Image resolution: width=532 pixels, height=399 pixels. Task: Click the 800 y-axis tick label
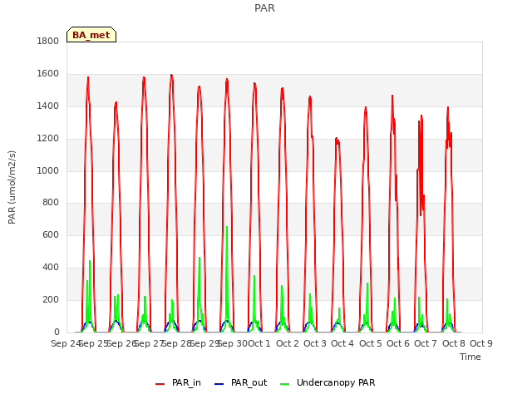(51, 203)
